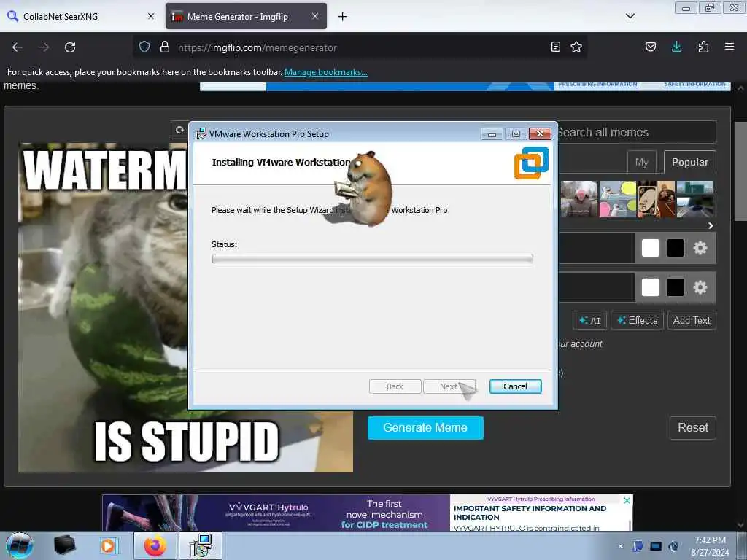Open the list all tabs dropdown
Screen dimensions: 747x560
[630, 16]
